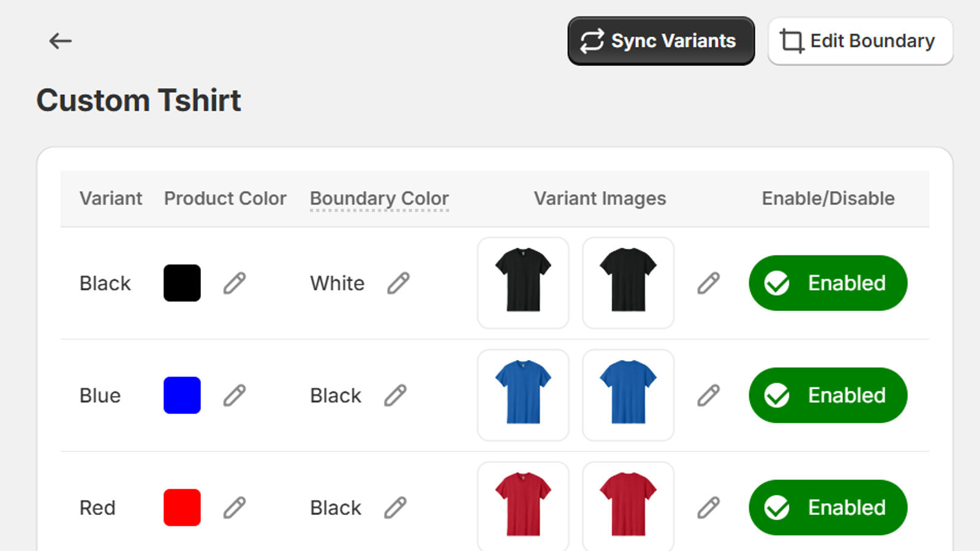Edit the Blue variant's product color
The height and width of the screenshot is (551, 980).
click(x=235, y=395)
